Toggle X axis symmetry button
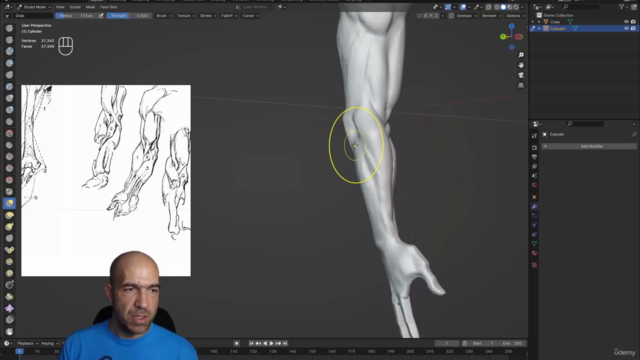The height and width of the screenshot is (360, 640). click(x=425, y=16)
